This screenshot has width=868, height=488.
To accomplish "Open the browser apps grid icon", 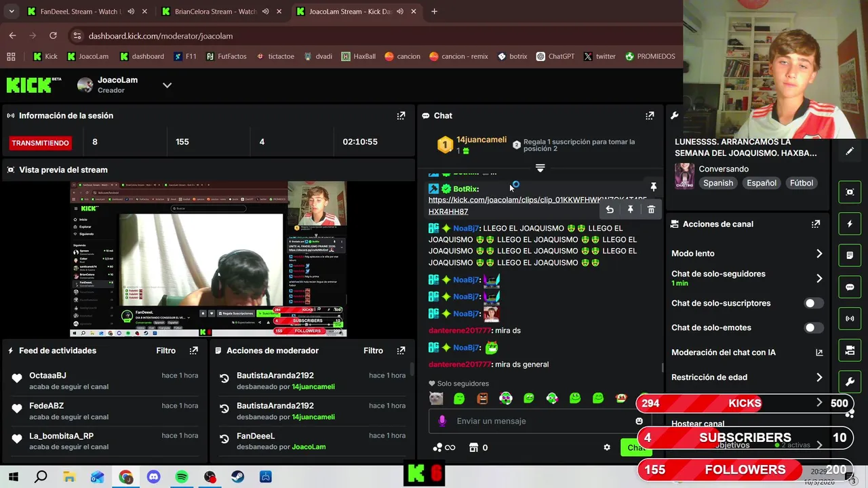I will [x=11, y=56].
